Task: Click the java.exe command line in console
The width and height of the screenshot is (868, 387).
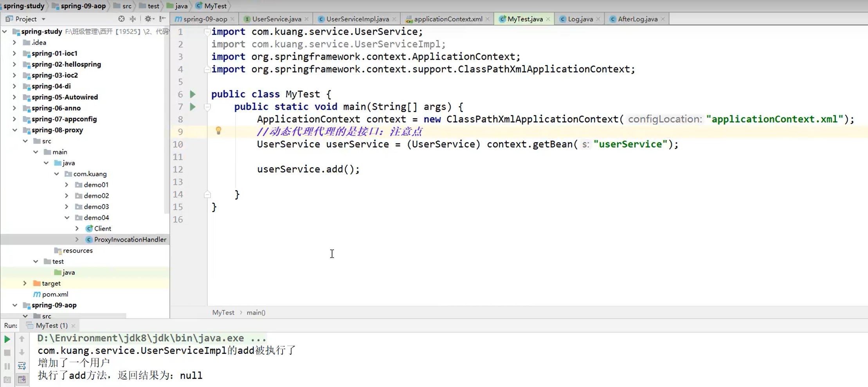Action: pyautogui.click(x=152, y=338)
